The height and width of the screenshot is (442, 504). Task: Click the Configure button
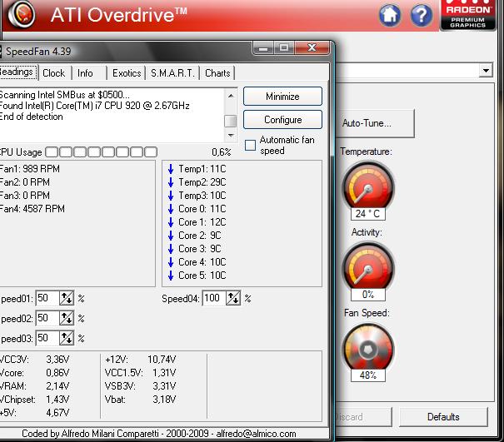click(x=282, y=120)
